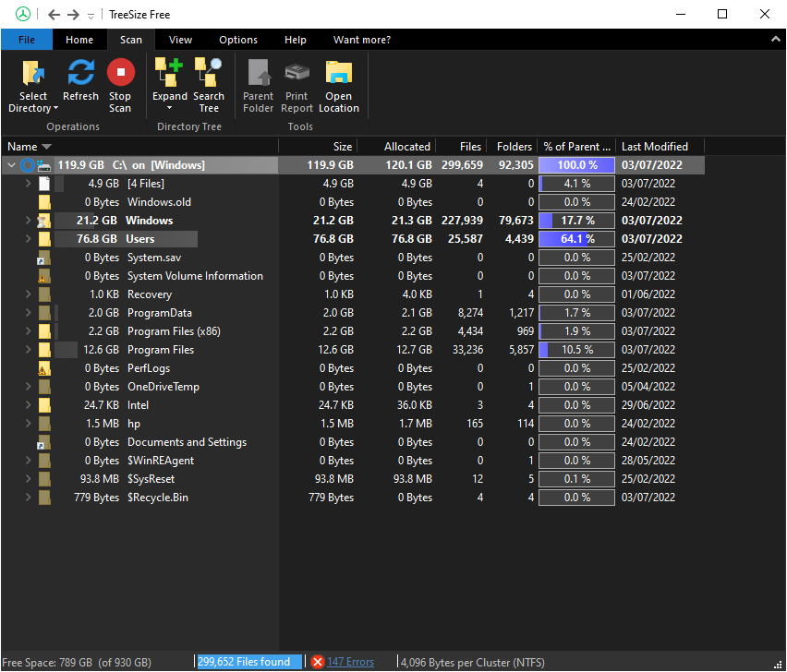This screenshot has height=672, width=787.
Task: Expand the Users folder node
Action: click(28, 239)
